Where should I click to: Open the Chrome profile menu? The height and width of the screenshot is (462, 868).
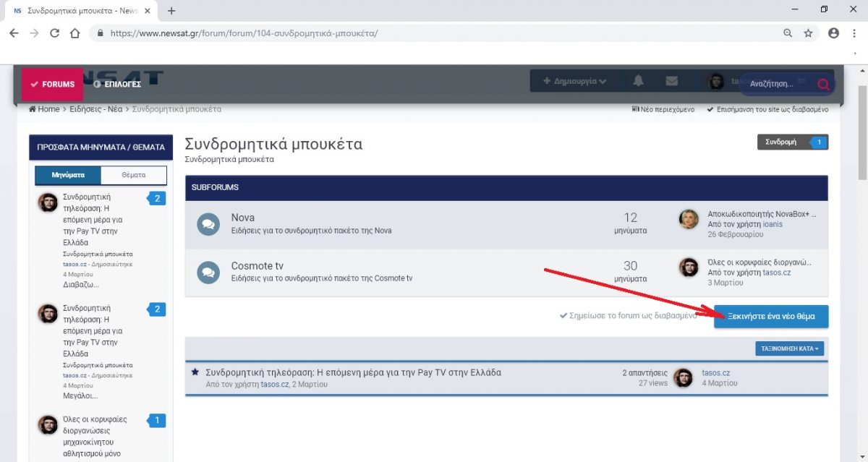[833, 33]
